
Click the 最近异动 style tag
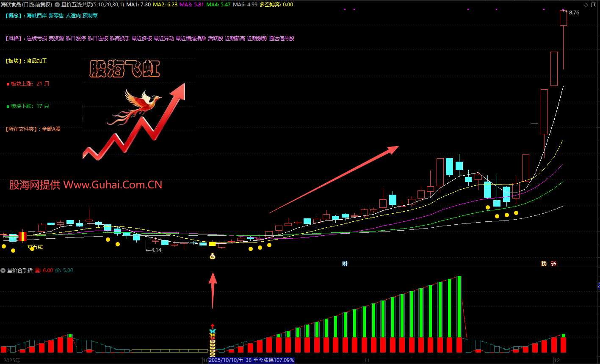pyautogui.click(x=164, y=39)
